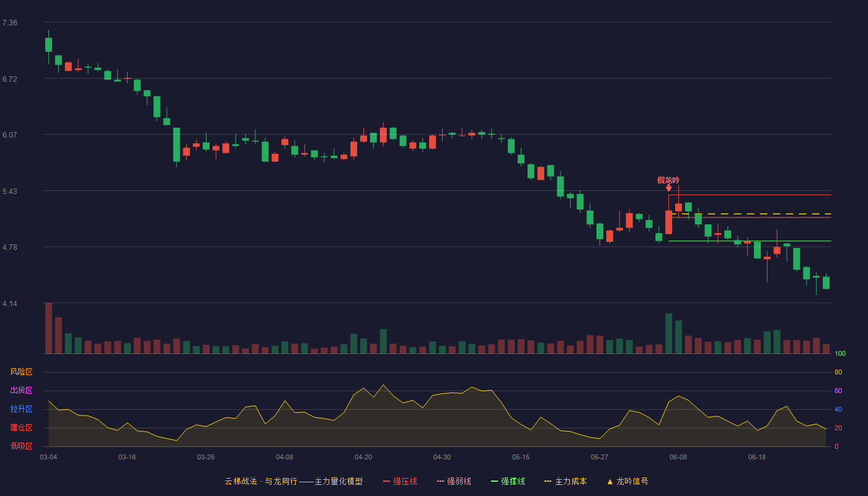Select the 风险区 zone label
Image resolution: width=868 pixels, height=496 pixels.
click(x=21, y=372)
